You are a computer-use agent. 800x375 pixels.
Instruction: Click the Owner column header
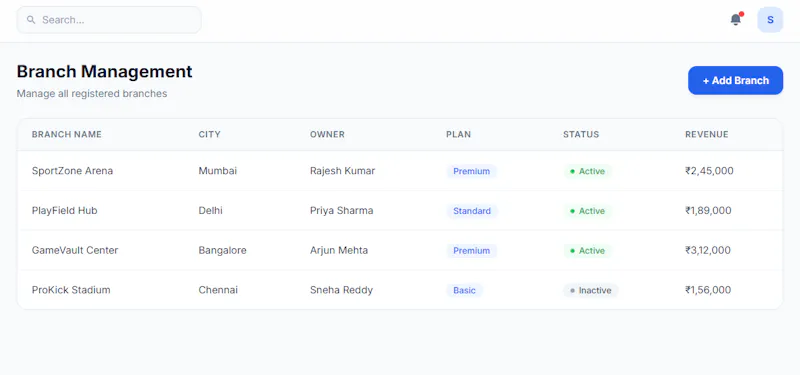coord(327,135)
